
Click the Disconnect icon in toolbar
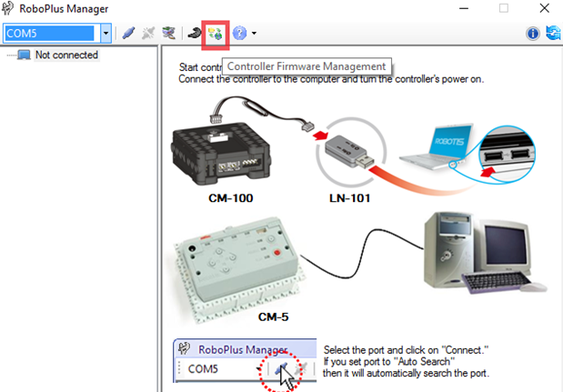[148, 33]
